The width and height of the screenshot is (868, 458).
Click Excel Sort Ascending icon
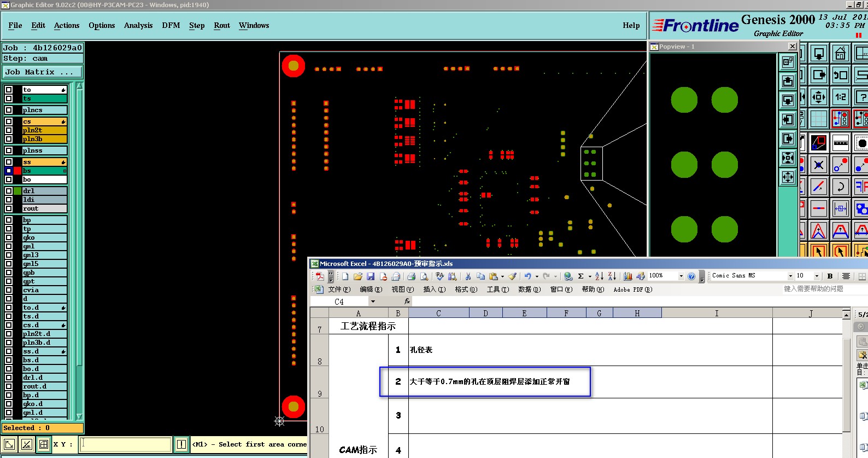(600, 276)
